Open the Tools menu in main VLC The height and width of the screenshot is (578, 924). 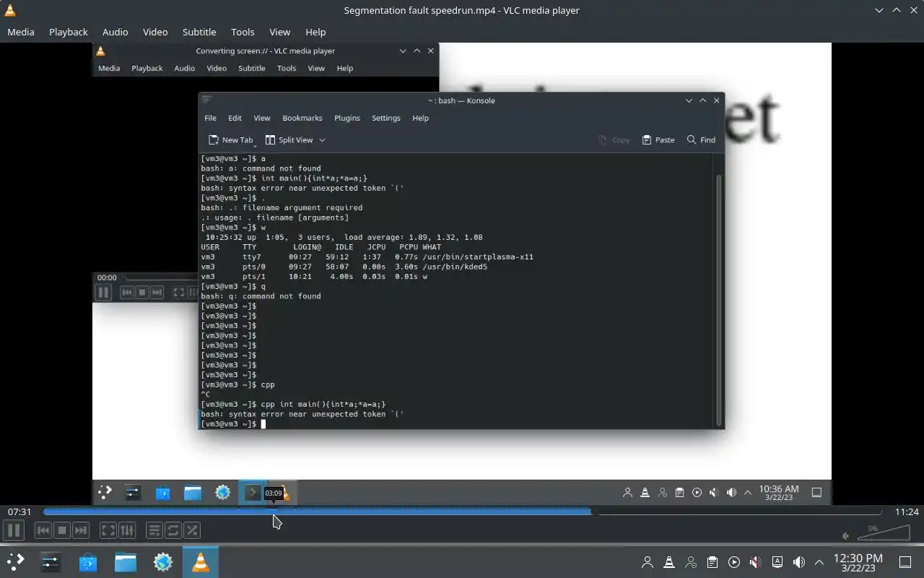pyautogui.click(x=243, y=32)
